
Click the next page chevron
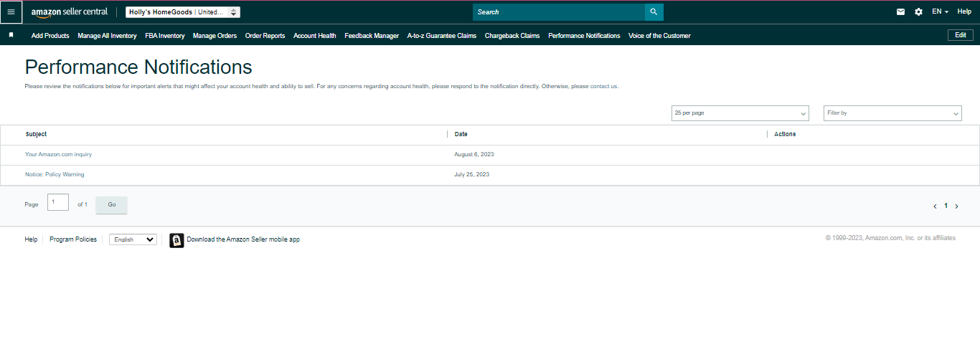click(956, 206)
